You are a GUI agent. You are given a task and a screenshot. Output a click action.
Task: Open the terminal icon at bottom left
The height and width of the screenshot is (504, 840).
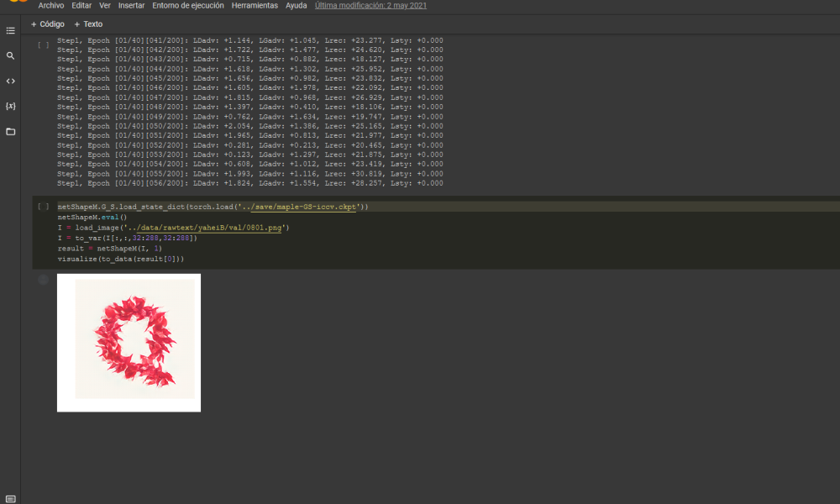tap(10, 498)
